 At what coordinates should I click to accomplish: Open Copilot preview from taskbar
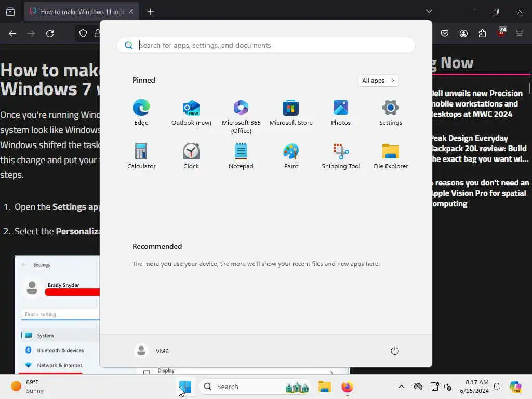[x=515, y=387]
